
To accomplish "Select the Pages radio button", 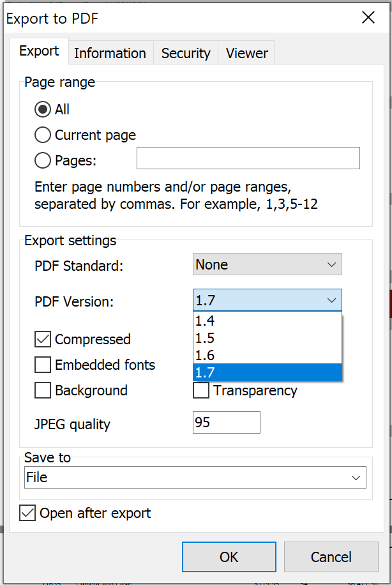I will pos(43,160).
